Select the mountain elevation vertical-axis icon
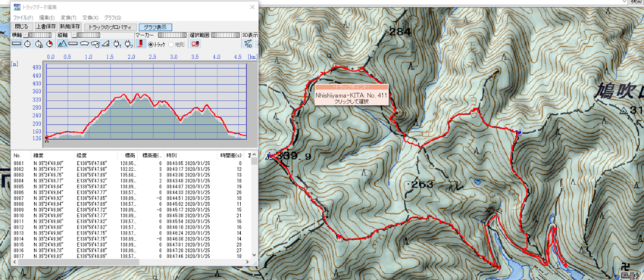The width and height of the screenshot is (644, 280). click(x=62, y=43)
